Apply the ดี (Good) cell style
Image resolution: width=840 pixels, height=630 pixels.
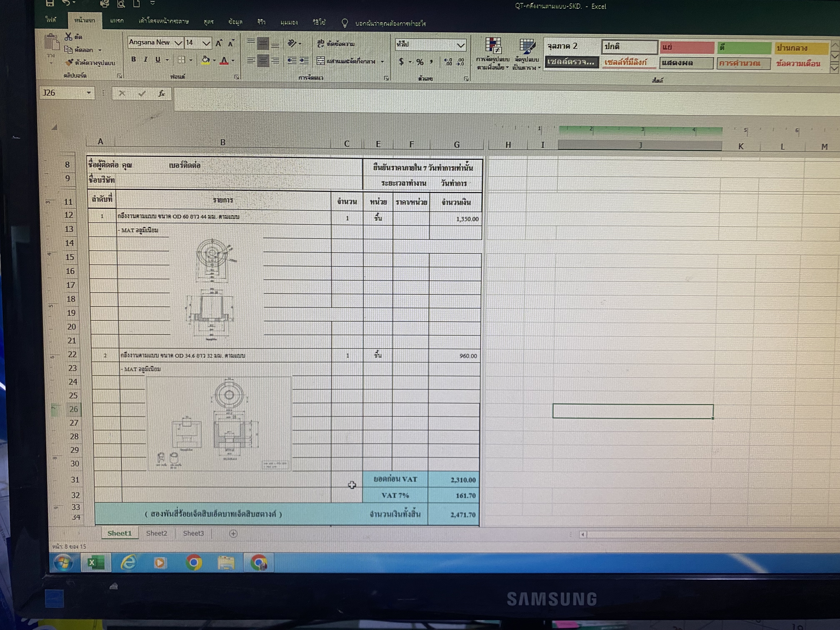(744, 48)
